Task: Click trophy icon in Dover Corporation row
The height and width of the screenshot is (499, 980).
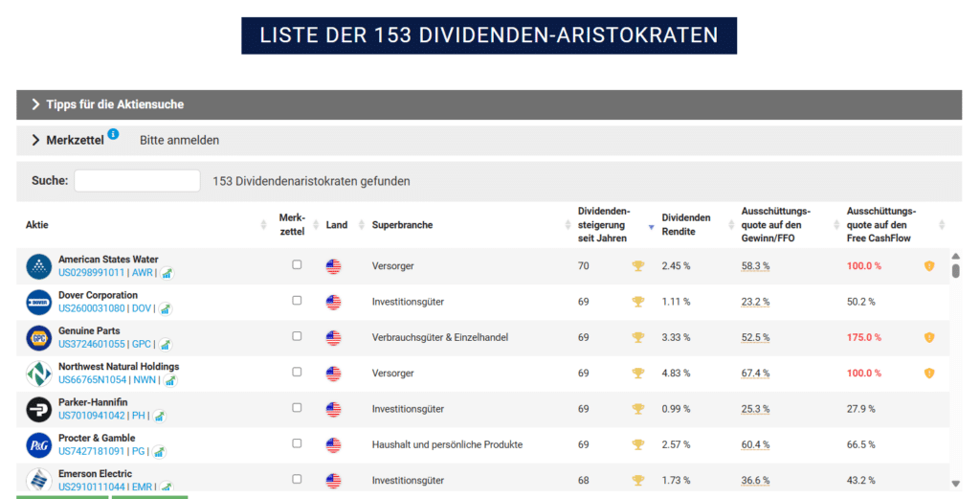Action: [x=637, y=302]
